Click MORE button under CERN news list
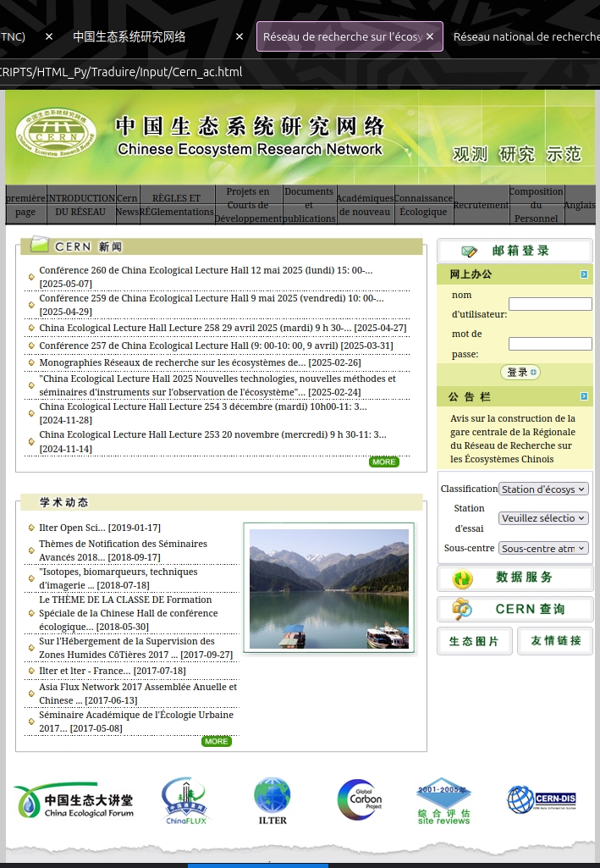The height and width of the screenshot is (868, 600). 383,462
